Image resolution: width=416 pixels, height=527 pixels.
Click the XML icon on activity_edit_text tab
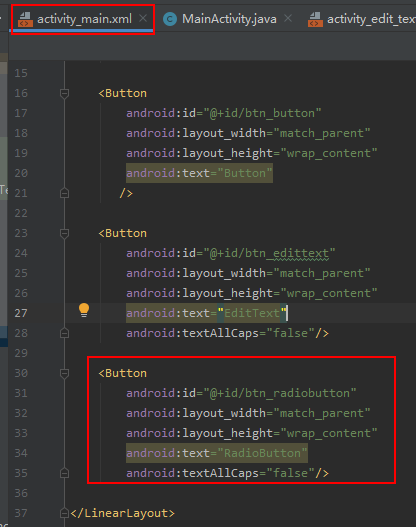[x=315, y=19]
